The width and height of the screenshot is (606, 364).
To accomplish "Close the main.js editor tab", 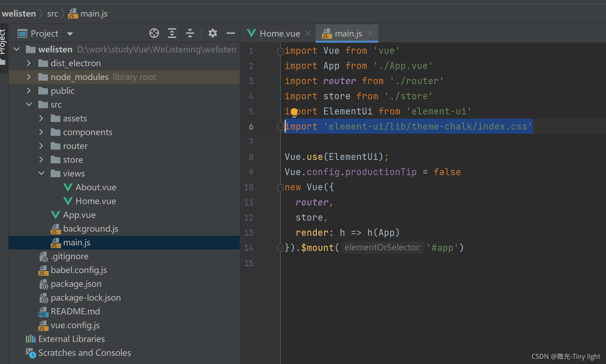I will pyautogui.click(x=370, y=33).
